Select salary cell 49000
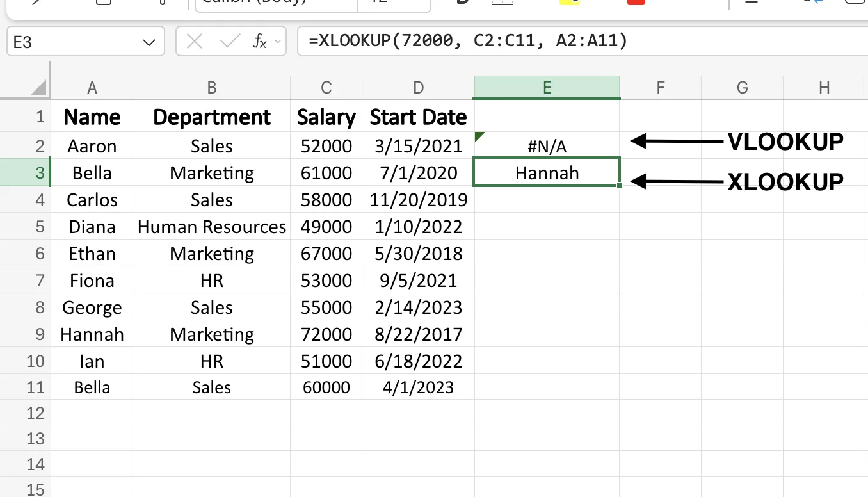868x497 pixels. [x=326, y=227]
